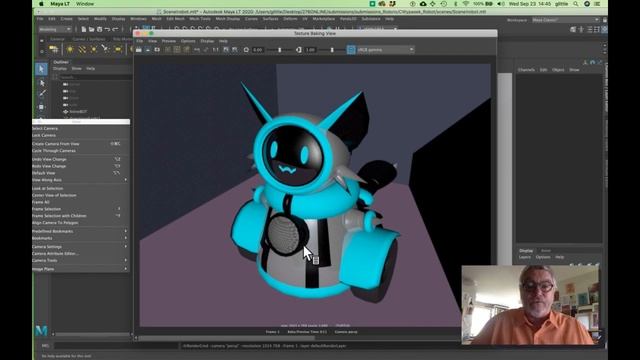This screenshot has width=640, height=360.
Task: Choose Frame All menu item
Action: click(81, 202)
